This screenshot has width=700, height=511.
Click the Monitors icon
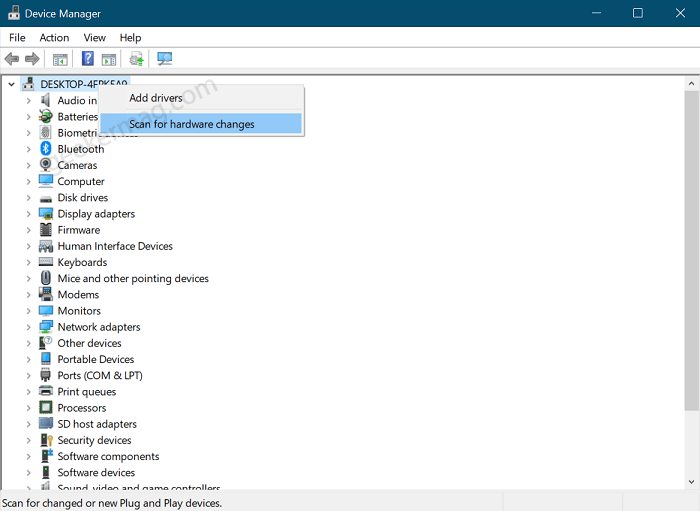pyautogui.click(x=46, y=310)
